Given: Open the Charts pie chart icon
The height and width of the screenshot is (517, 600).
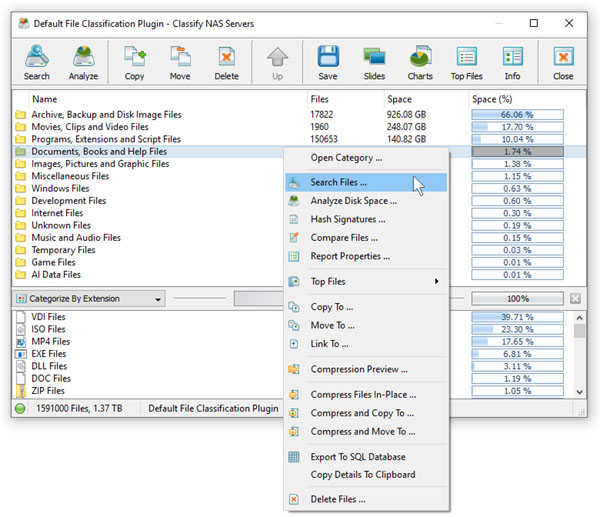Looking at the screenshot, I should [420, 57].
